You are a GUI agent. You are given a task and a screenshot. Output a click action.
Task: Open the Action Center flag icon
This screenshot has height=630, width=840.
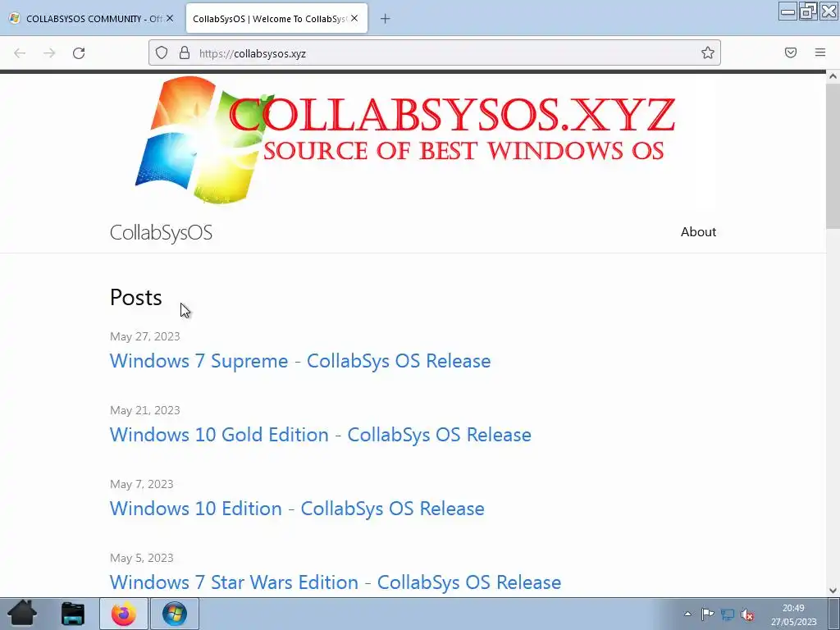pos(707,614)
